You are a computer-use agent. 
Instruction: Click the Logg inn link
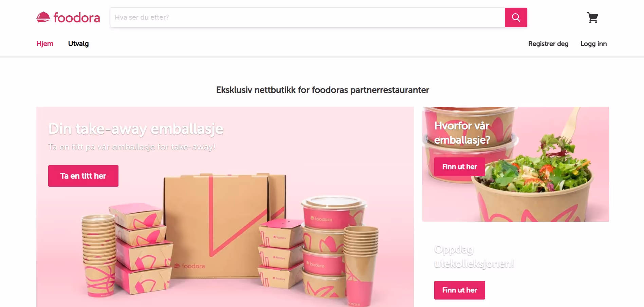pyautogui.click(x=593, y=44)
